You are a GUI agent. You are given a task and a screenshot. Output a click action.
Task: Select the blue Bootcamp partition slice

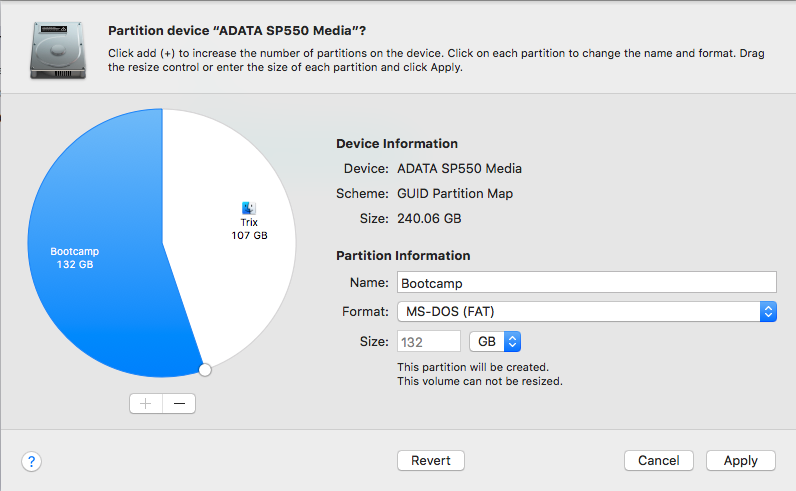click(96, 244)
